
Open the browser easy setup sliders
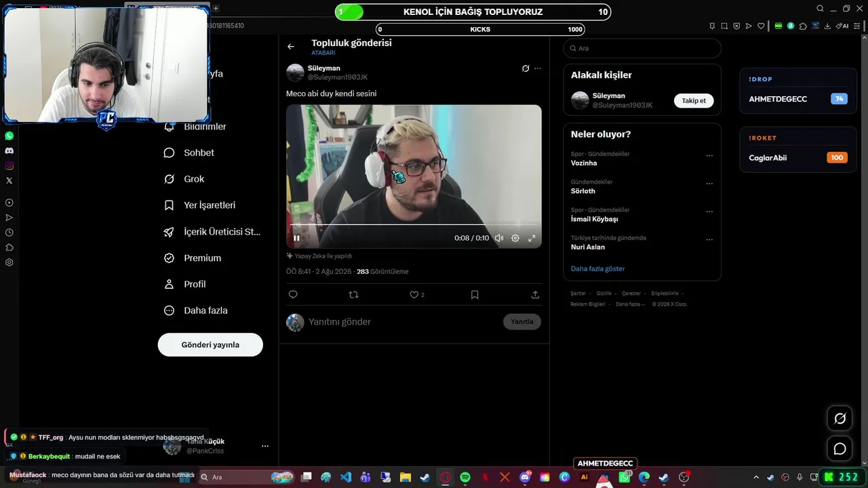858,26
